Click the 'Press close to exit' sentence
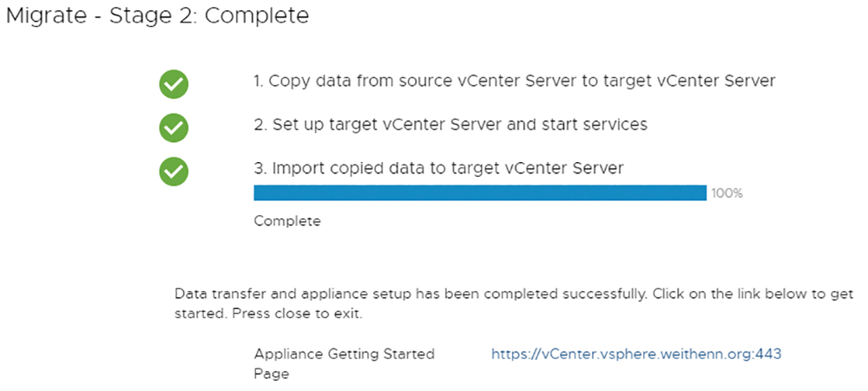868x391 pixels. tap(298, 316)
